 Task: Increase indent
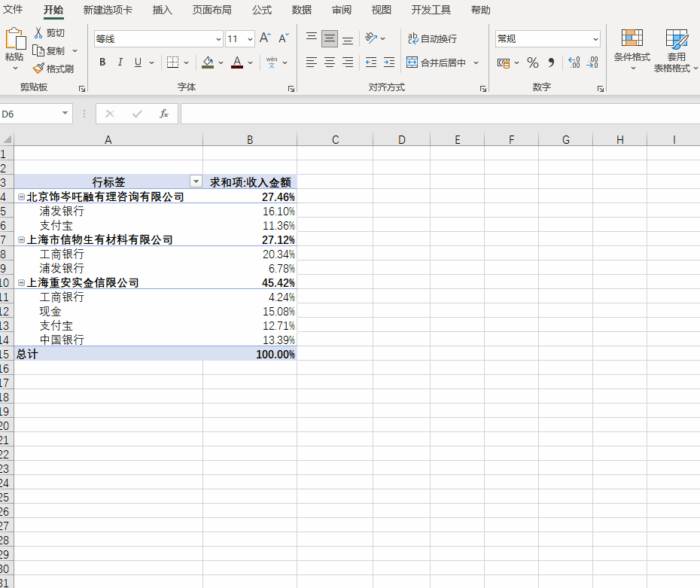(x=389, y=62)
